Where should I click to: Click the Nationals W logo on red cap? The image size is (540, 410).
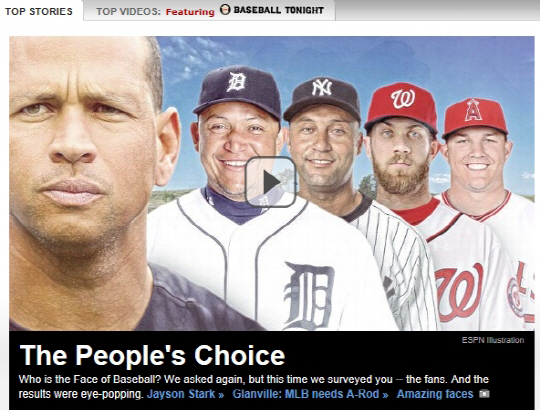pos(403,98)
